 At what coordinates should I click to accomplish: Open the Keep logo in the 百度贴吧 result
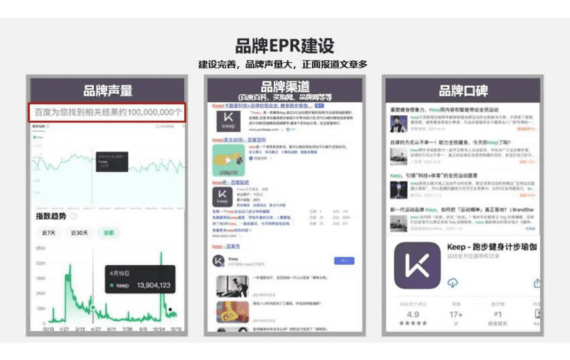222,197
